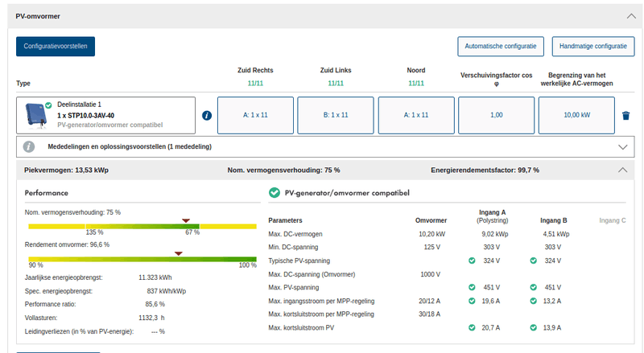Screen dimensions: 644x353
Task: Open Configuratievoorstellen
Action: [x=56, y=47]
